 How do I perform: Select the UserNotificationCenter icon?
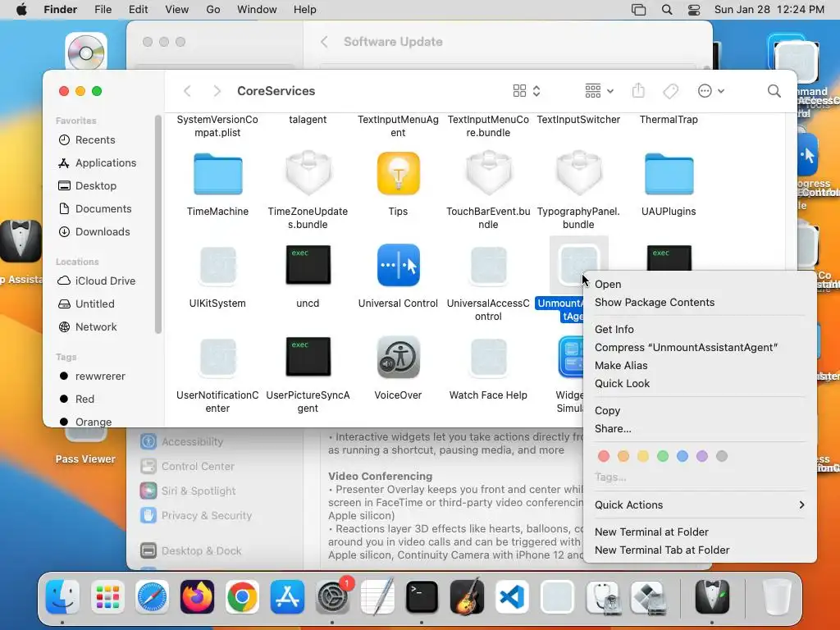click(217, 357)
